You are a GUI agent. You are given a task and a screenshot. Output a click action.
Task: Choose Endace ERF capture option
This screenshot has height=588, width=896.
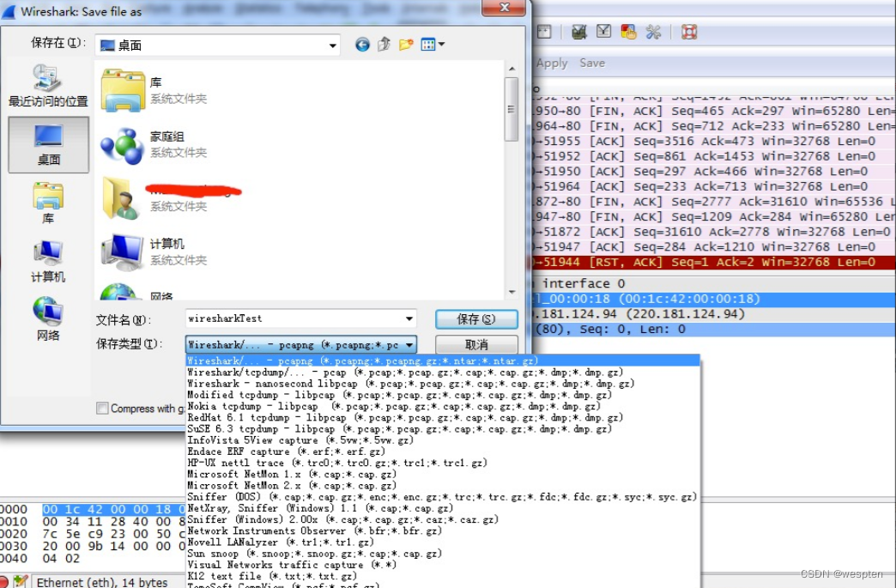point(443,452)
